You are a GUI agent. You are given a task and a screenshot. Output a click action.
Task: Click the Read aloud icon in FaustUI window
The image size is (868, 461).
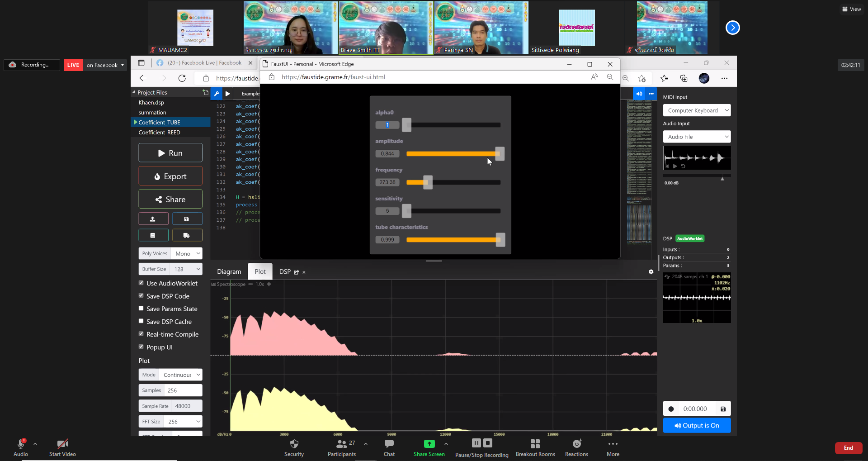[x=594, y=77]
